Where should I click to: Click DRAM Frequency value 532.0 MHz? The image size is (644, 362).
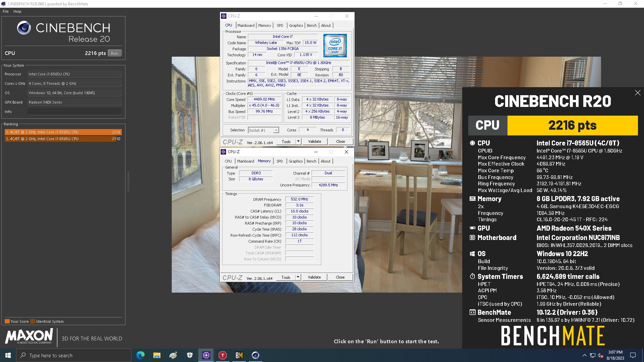point(300,199)
